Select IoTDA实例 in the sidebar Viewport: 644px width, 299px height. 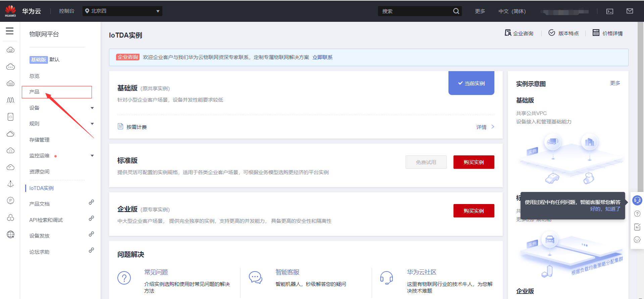pos(41,188)
